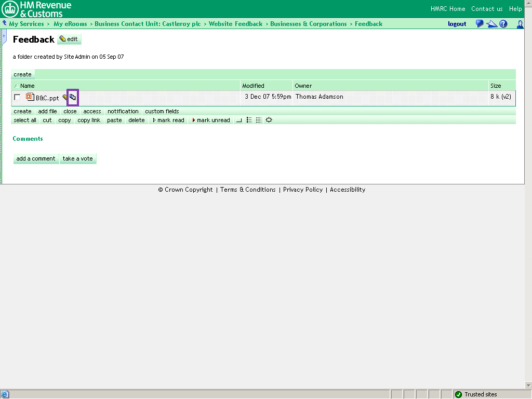Viewport: 532px width, 399px height.
Task: Click the pencil edit icon next to B&C.ppt
Action: [64, 97]
